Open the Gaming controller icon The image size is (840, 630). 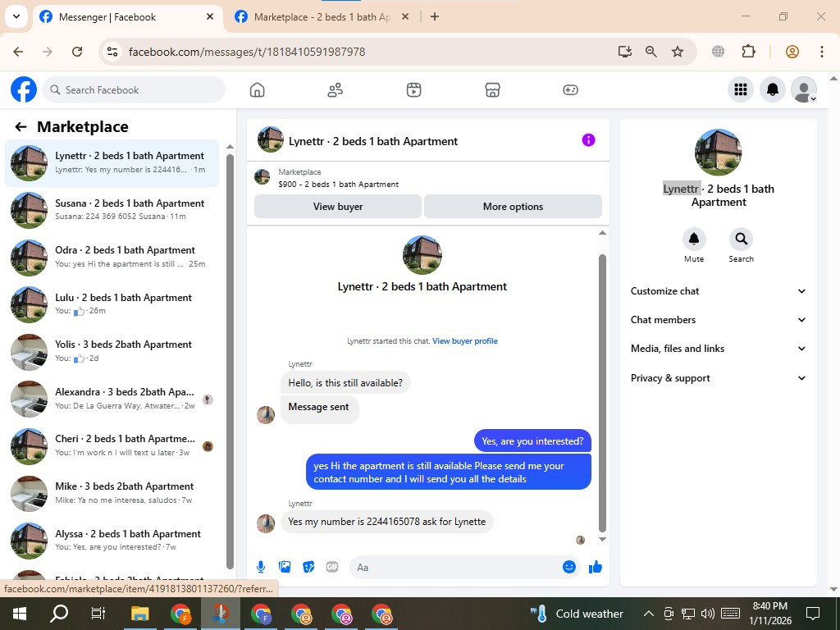pyautogui.click(x=571, y=90)
